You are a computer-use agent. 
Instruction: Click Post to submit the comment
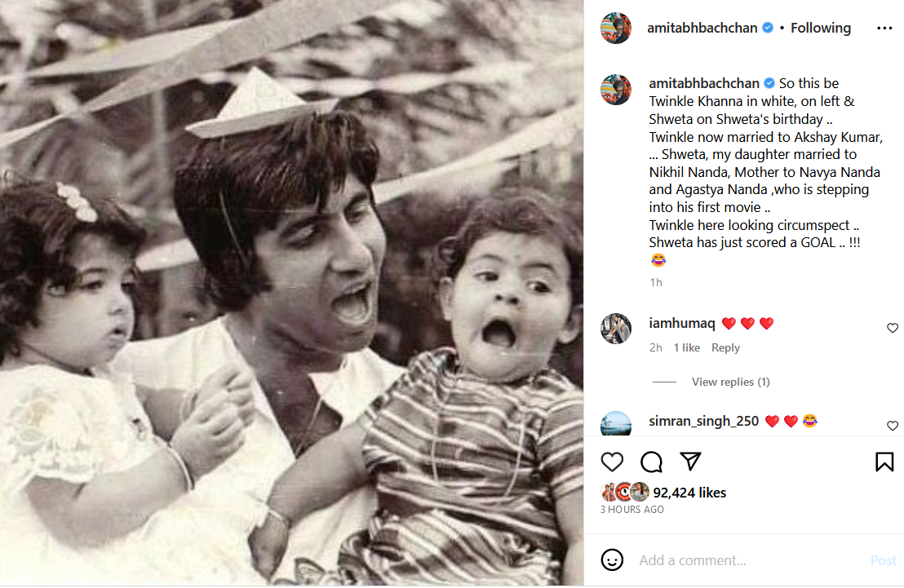coord(883,560)
